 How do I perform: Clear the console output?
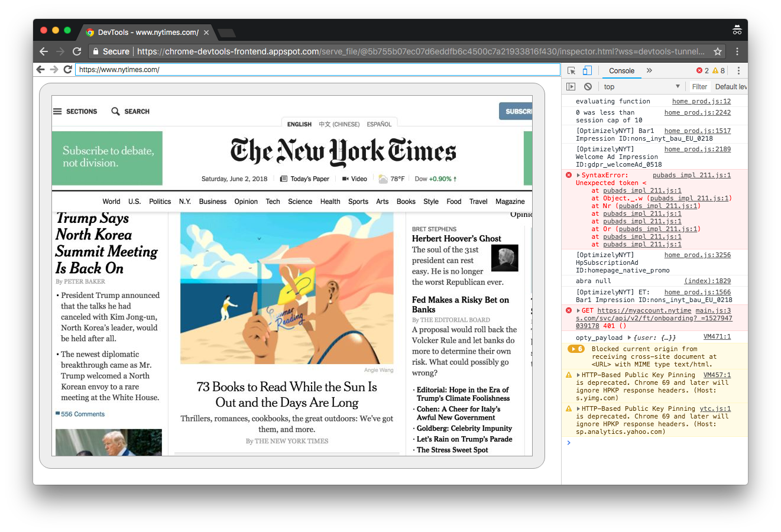click(588, 86)
